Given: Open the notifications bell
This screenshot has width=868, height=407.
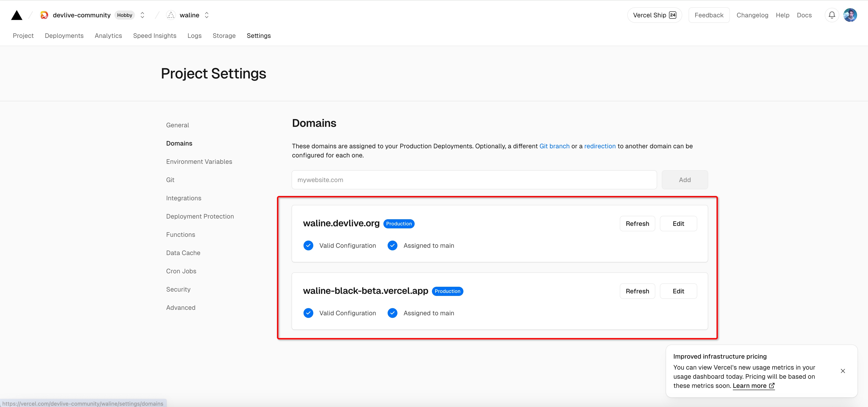Looking at the screenshot, I should coord(832,15).
